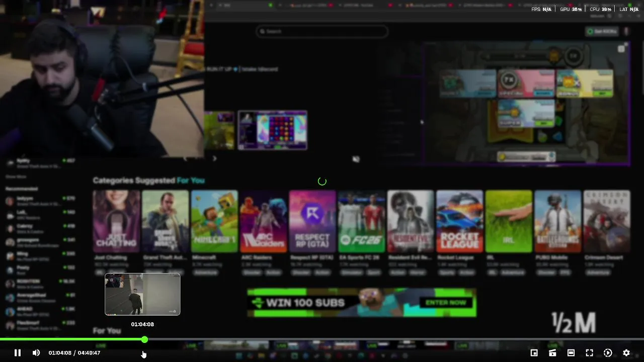Switch to theater mode icon
Image resolution: width=644 pixels, height=362 pixels.
[x=571, y=353]
